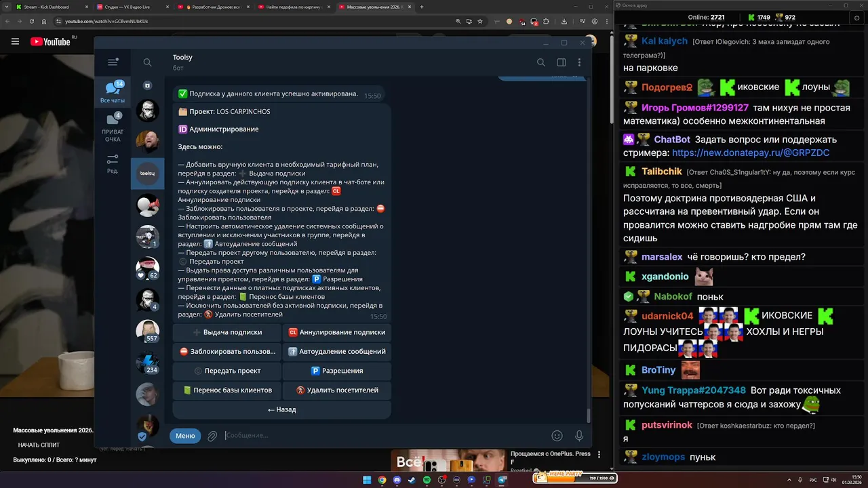Open chat with 234 unread messages

[x=147, y=363]
